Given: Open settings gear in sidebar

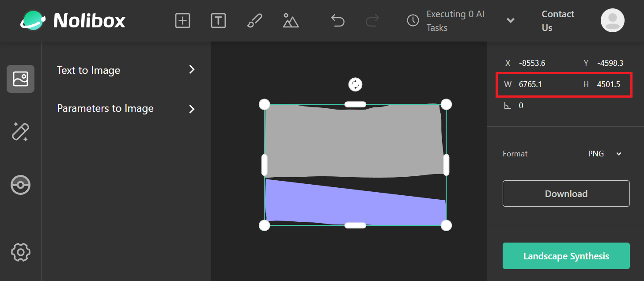Looking at the screenshot, I should (x=20, y=252).
